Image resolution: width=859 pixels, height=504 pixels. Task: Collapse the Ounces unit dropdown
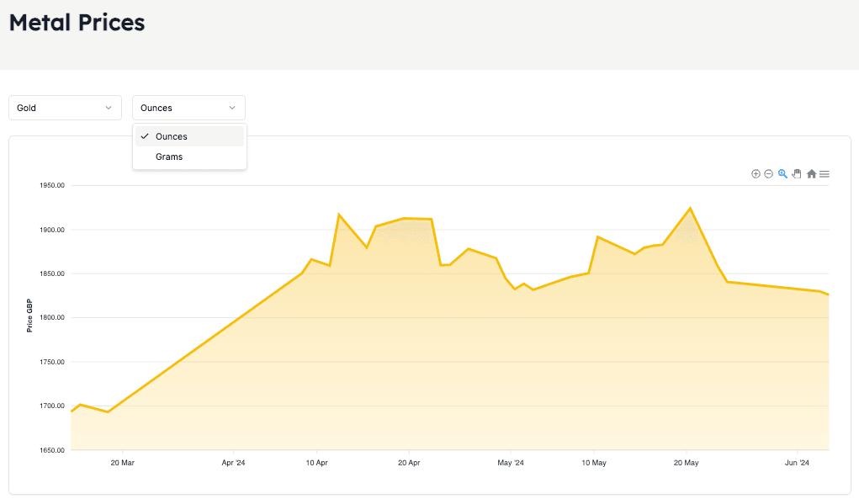[188, 108]
